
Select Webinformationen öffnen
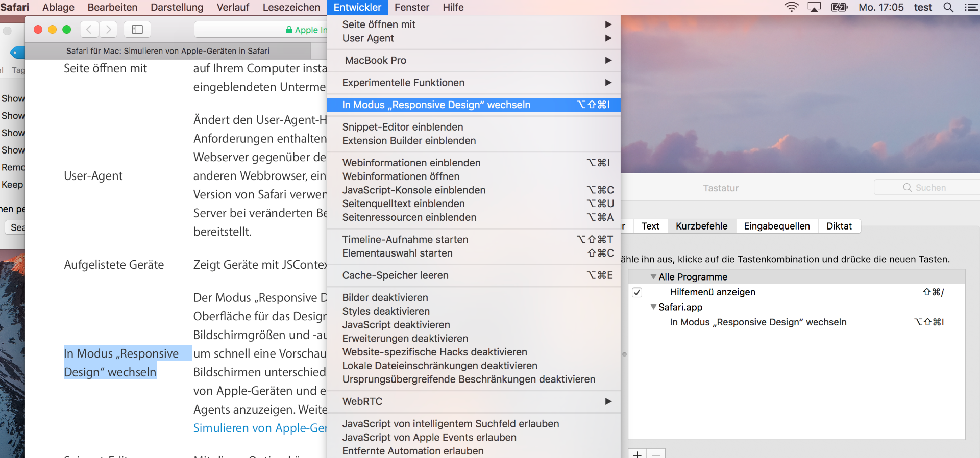click(x=474, y=176)
